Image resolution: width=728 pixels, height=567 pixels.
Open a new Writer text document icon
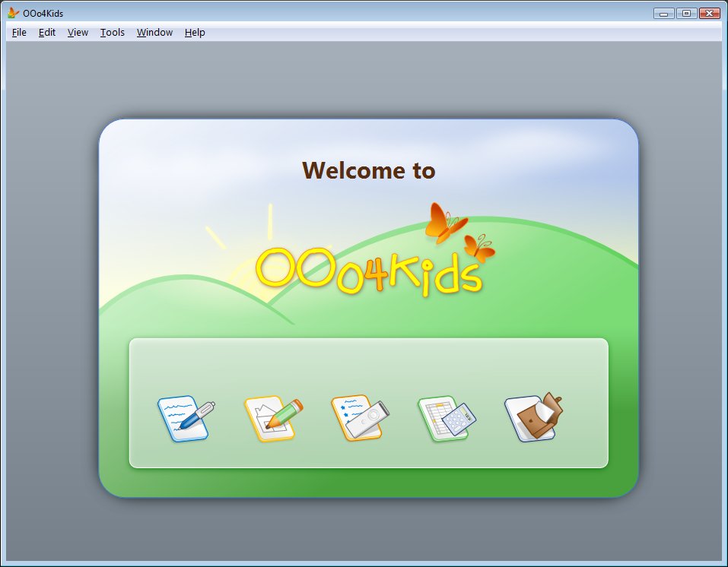coord(186,419)
